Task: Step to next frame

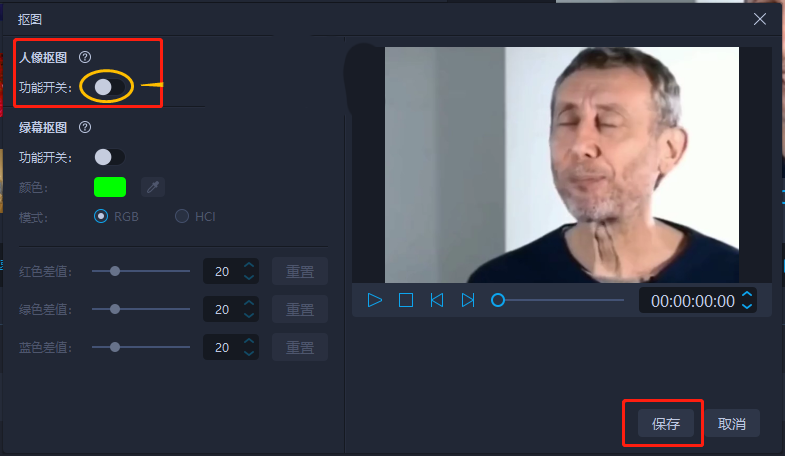Action: (x=468, y=300)
